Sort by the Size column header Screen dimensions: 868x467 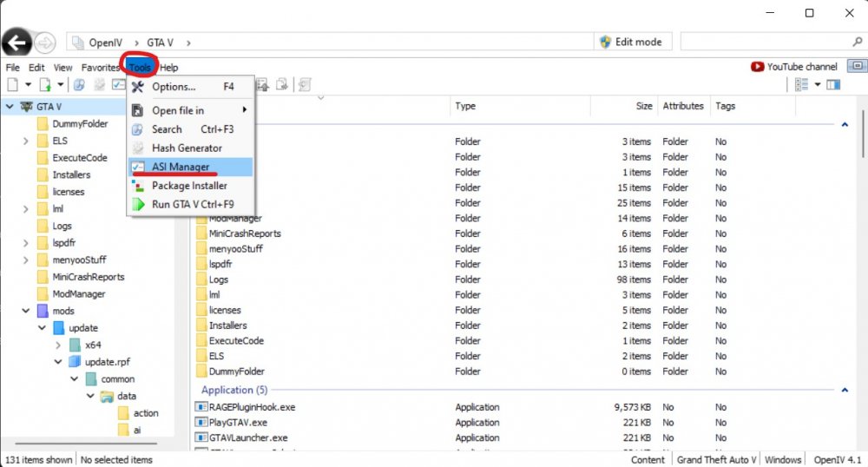click(x=644, y=106)
